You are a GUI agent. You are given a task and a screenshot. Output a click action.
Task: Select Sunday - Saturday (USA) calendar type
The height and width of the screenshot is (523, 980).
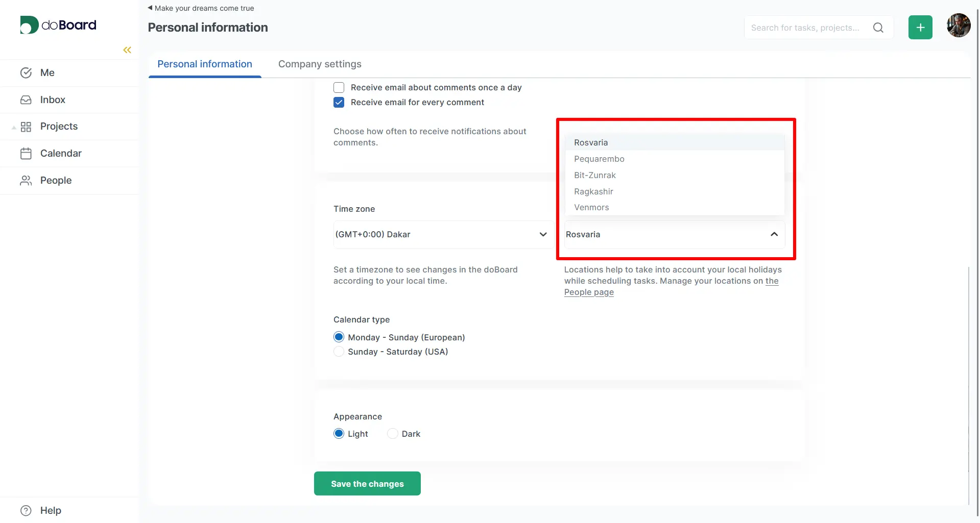[x=339, y=351]
